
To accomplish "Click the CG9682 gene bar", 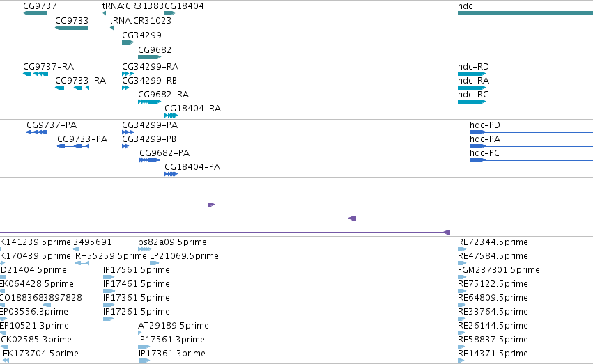I will (149, 57).
